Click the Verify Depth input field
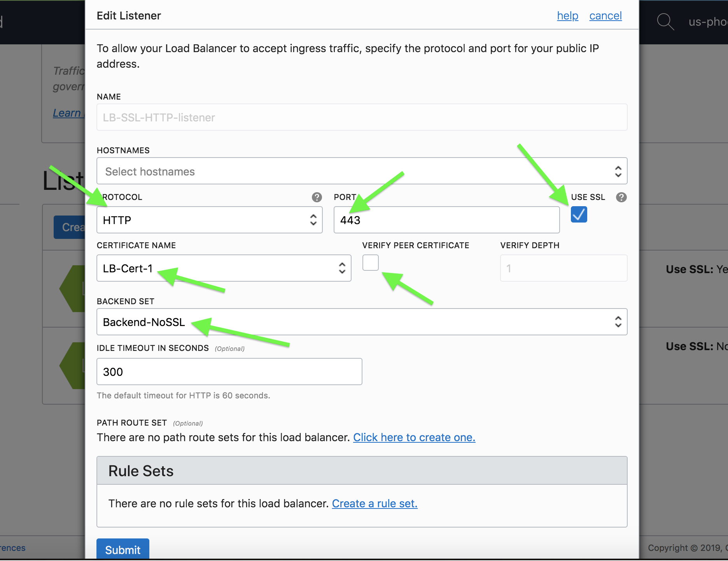 pos(563,268)
